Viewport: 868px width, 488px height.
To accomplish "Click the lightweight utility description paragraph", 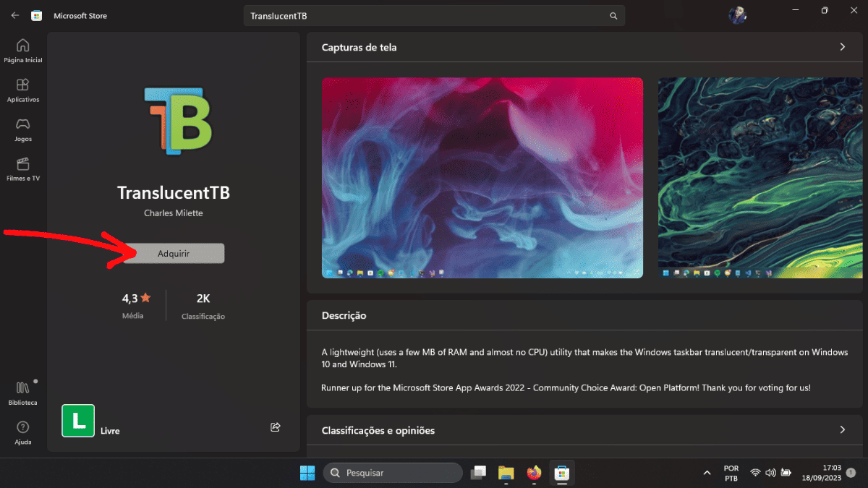I will coord(584,358).
